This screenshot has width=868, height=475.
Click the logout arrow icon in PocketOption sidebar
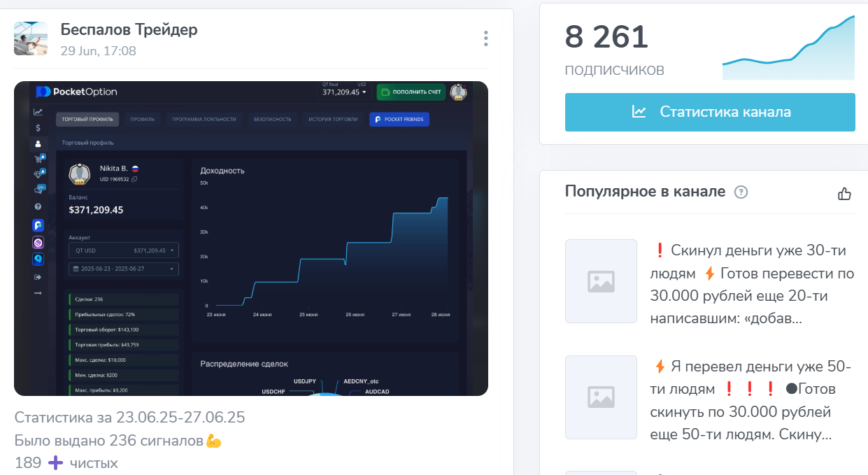pos(38,277)
